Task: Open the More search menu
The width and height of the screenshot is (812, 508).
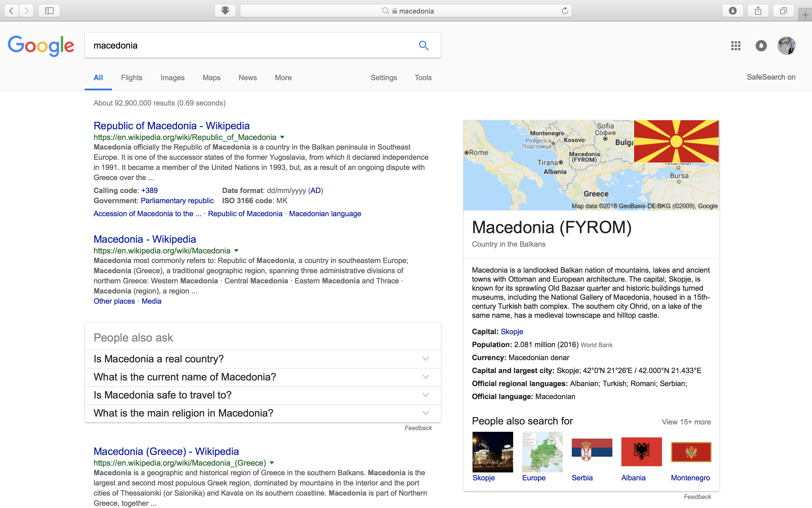Action: 283,78
